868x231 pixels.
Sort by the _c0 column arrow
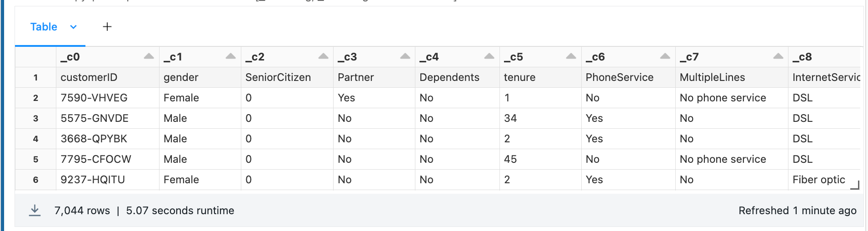tap(149, 56)
